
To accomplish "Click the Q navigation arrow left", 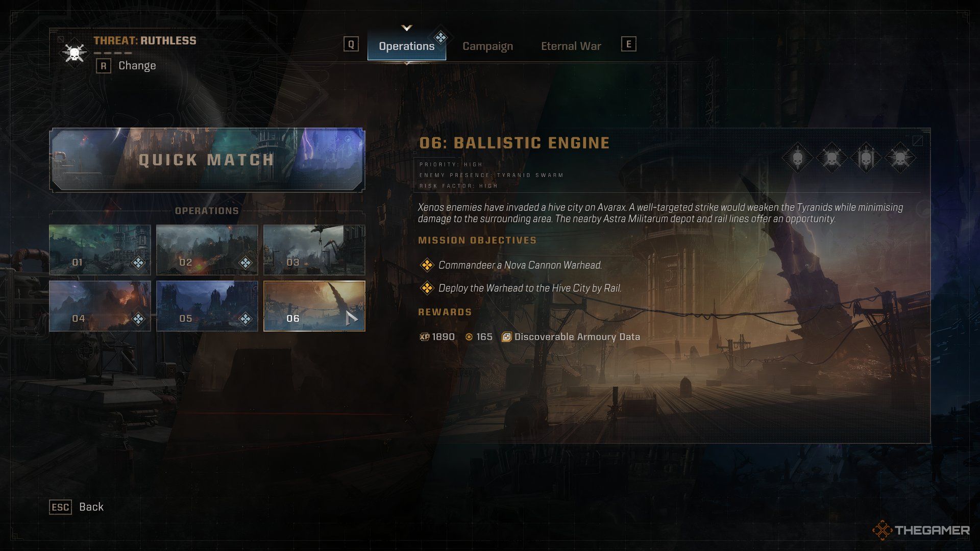I will [x=351, y=45].
